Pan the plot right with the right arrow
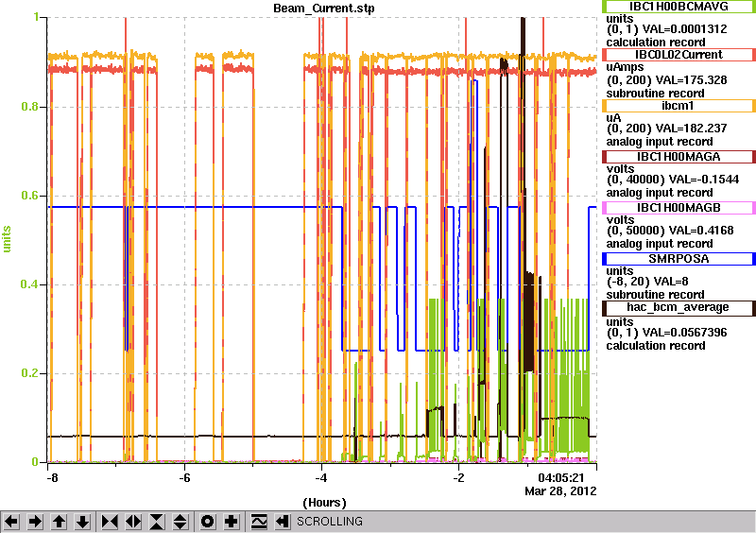The height and width of the screenshot is (533, 756). 35,522
